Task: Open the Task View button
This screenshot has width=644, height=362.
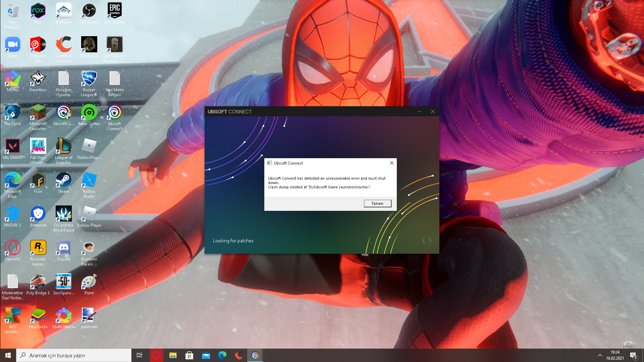Action: (140, 355)
